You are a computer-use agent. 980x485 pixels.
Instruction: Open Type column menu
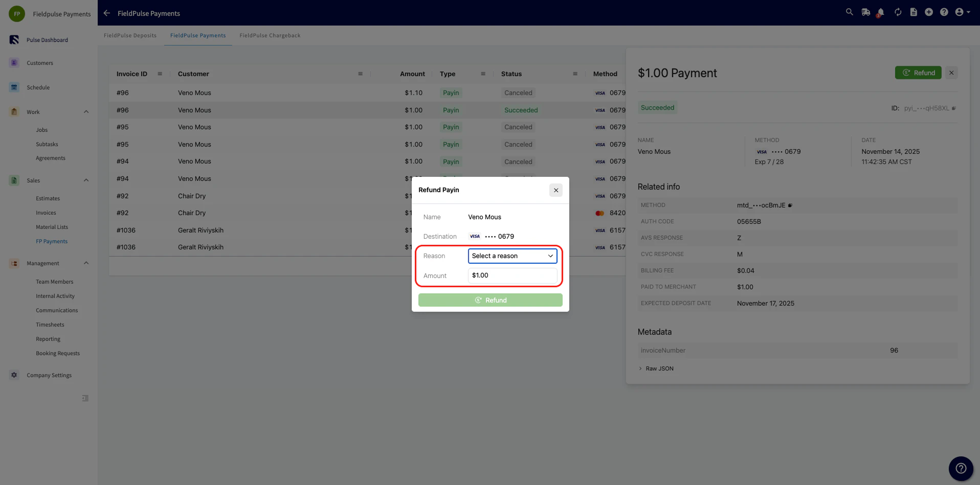tap(483, 74)
